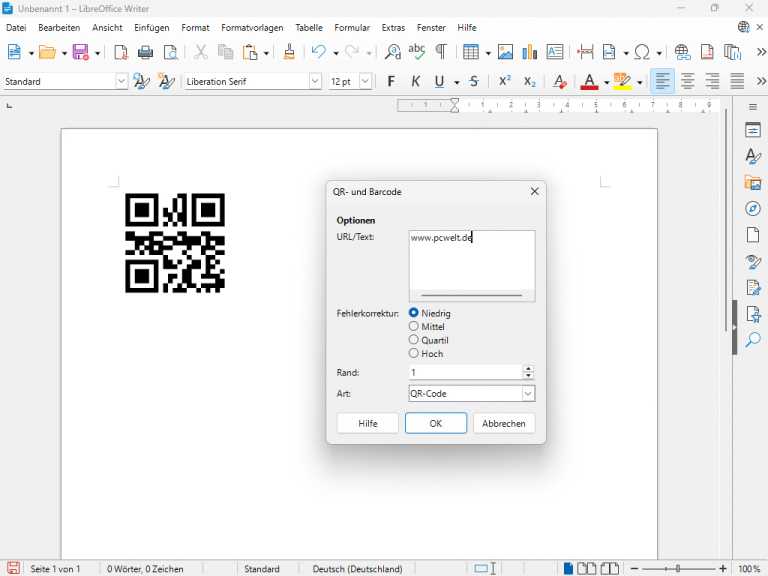Click the New document icon

tap(14, 51)
